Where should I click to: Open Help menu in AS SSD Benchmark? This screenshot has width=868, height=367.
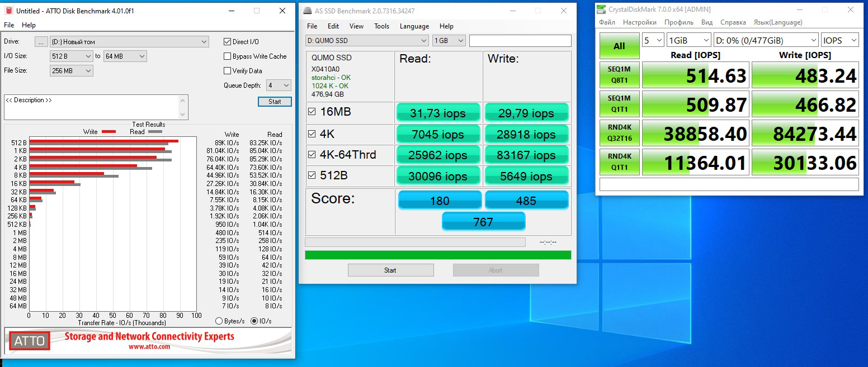click(446, 26)
